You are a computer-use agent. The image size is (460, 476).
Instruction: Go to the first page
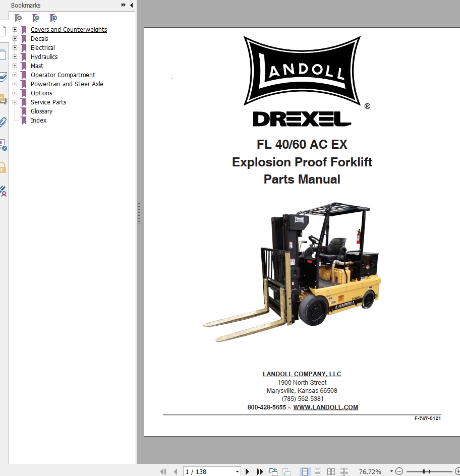click(163, 471)
